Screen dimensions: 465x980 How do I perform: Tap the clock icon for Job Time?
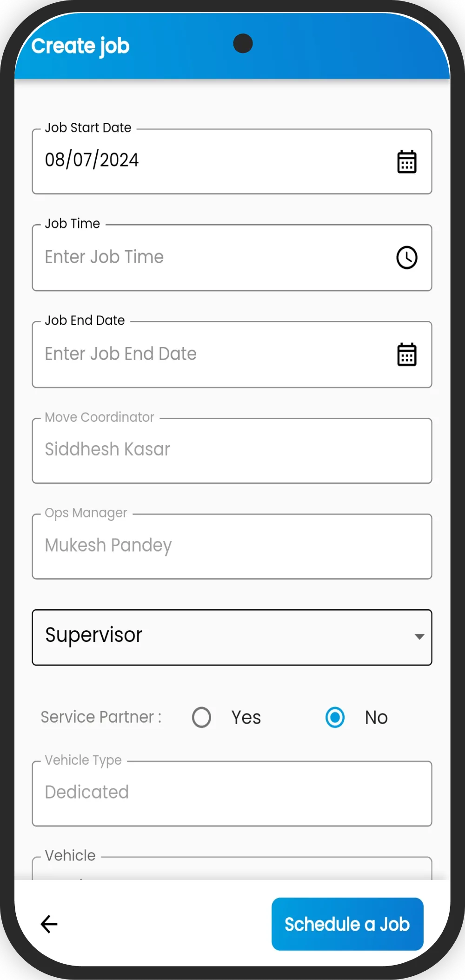406,258
